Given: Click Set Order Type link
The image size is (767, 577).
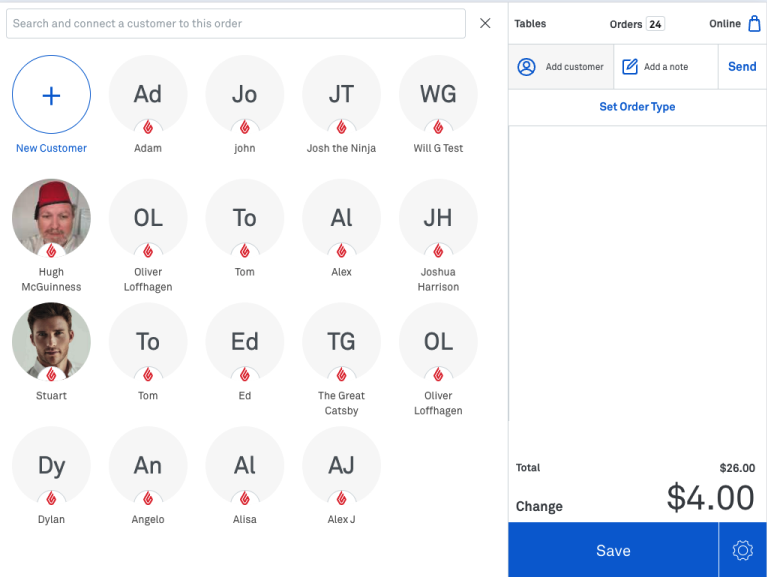Looking at the screenshot, I should click(637, 107).
